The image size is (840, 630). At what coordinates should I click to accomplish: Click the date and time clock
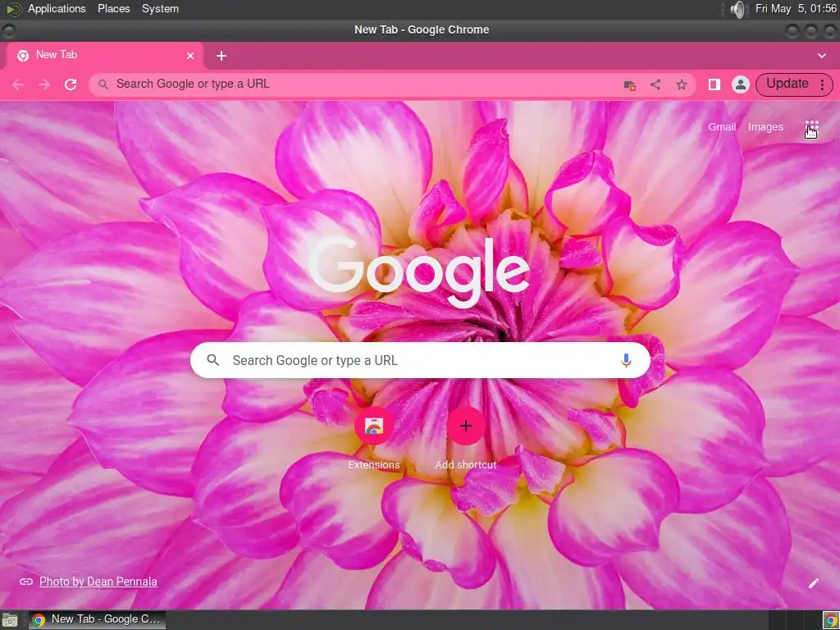click(x=796, y=8)
